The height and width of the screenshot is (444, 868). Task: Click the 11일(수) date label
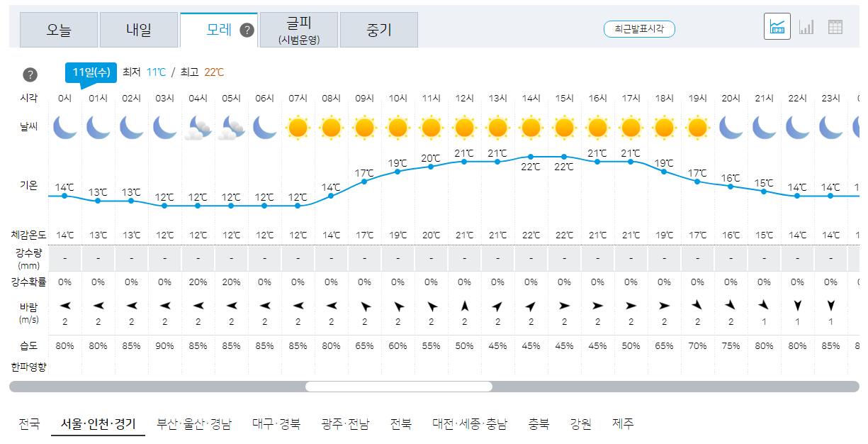click(92, 73)
